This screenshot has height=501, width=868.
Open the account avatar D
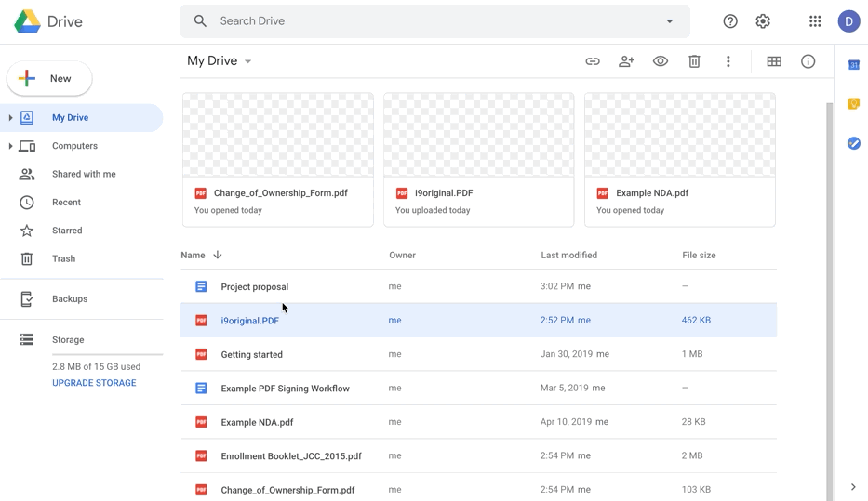click(848, 21)
